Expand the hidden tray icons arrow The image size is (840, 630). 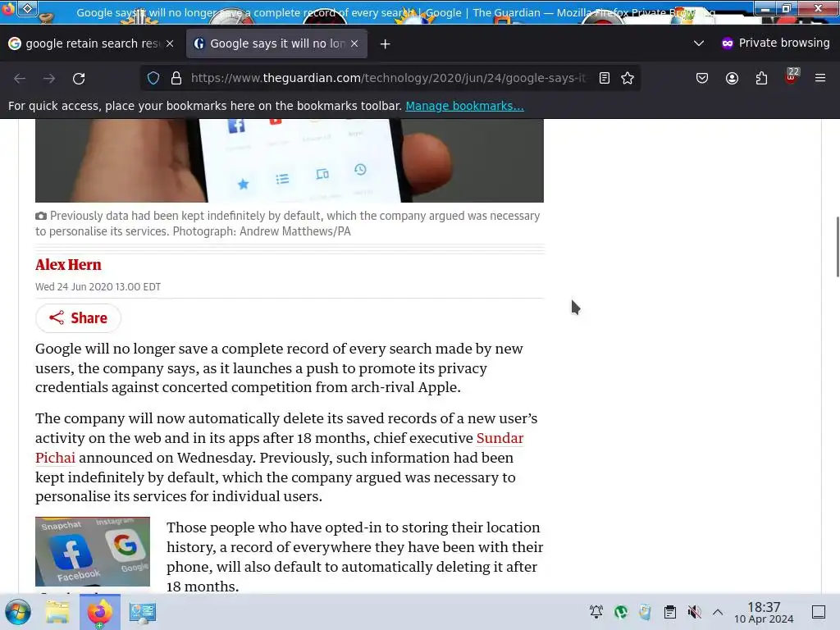click(x=718, y=612)
